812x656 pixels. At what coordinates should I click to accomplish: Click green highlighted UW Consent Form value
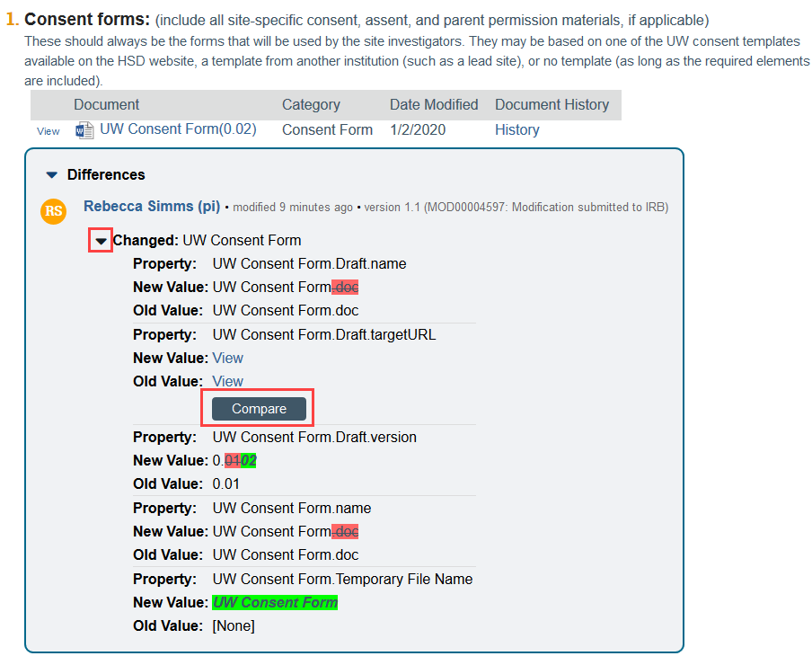point(275,602)
